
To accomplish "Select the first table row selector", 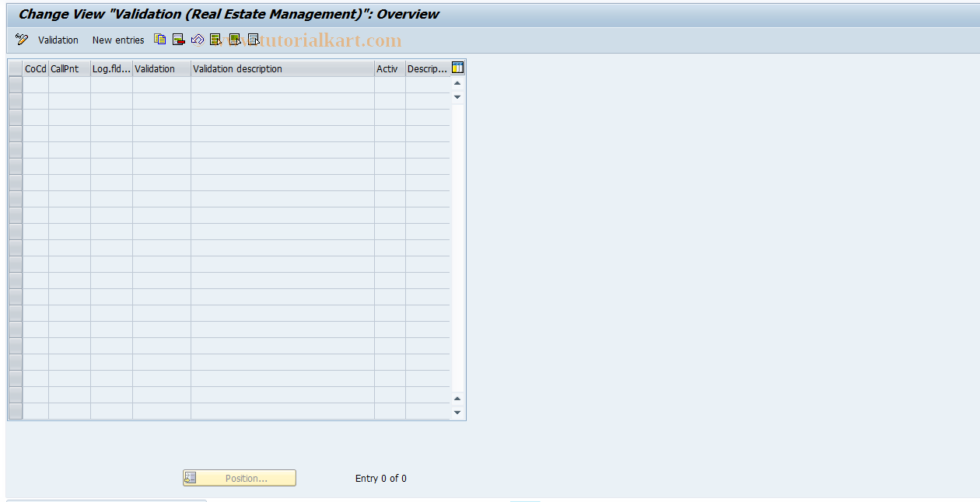I will [x=16, y=85].
